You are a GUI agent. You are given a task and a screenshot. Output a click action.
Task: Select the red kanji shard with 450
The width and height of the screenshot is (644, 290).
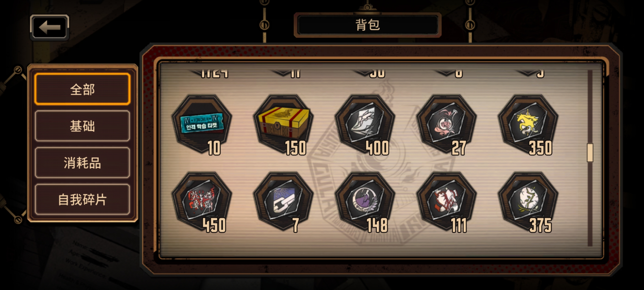pyautogui.click(x=202, y=202)
